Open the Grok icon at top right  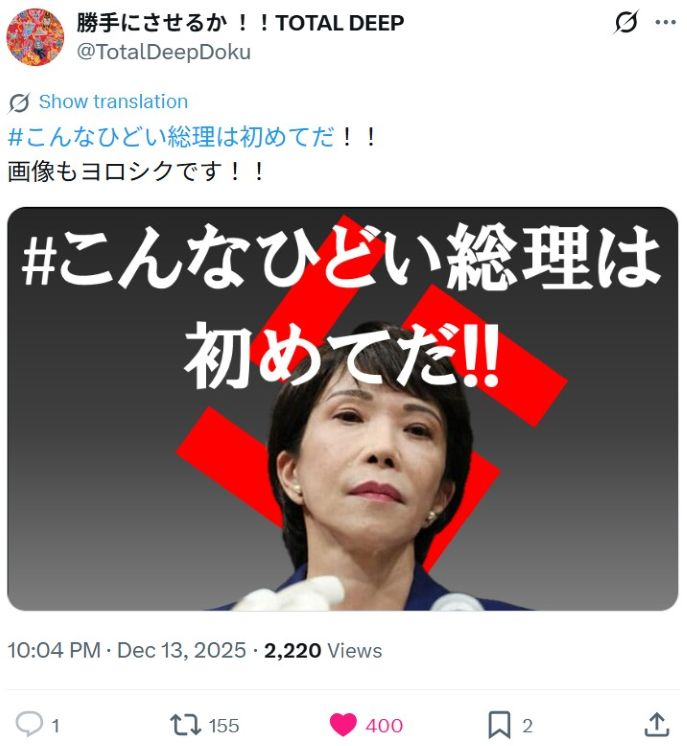coord(626,22)
